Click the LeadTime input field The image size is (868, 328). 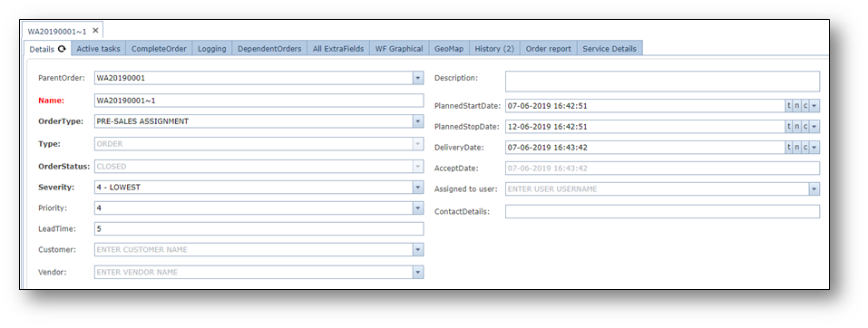259,228
